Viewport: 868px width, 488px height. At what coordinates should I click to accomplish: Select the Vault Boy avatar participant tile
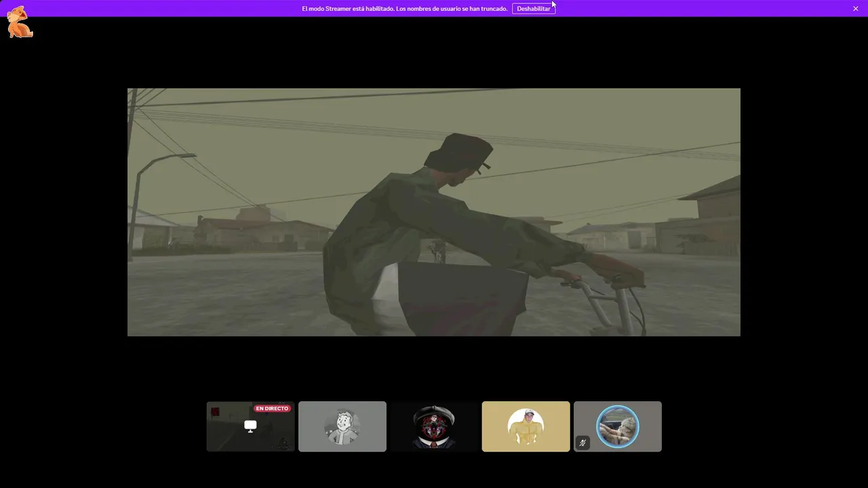pos(342,426)
